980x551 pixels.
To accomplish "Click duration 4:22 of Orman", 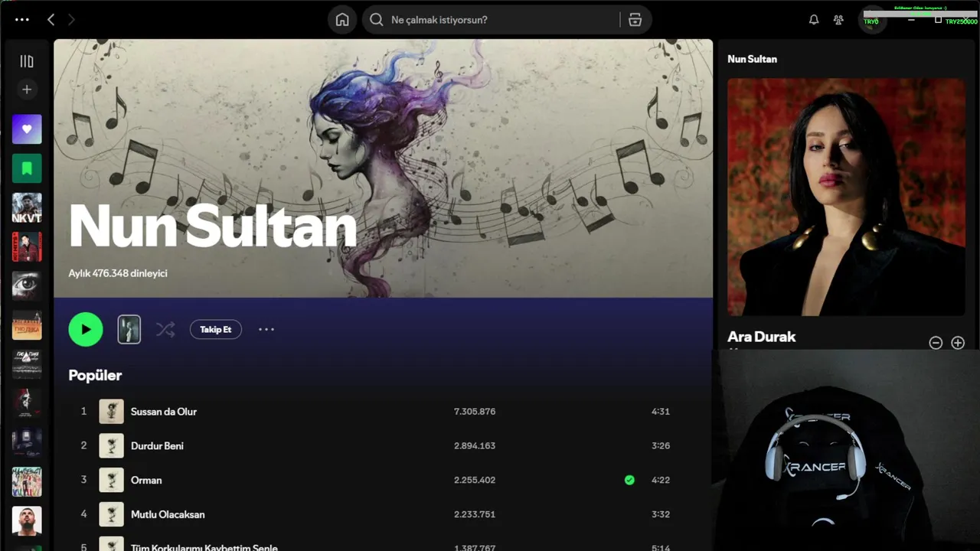I will coord(661,481).
